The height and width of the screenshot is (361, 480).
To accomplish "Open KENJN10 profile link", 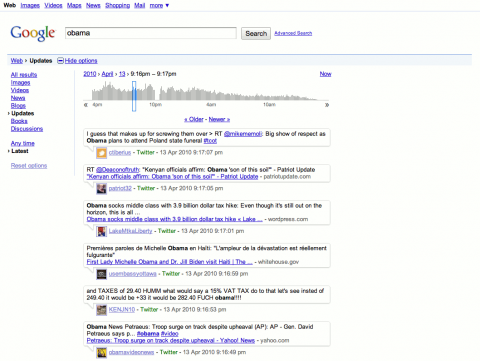I will pyautogui.click(x=122, y=310).
